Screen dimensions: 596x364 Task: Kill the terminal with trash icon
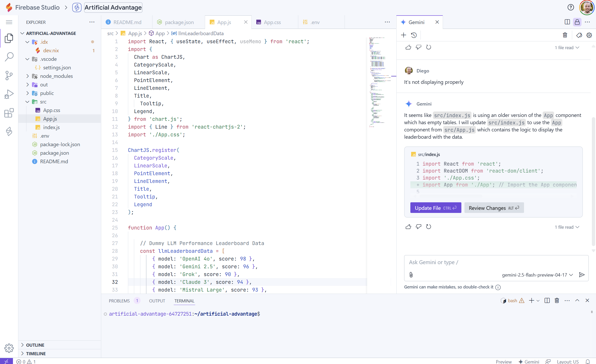click(x=557, y=300)
